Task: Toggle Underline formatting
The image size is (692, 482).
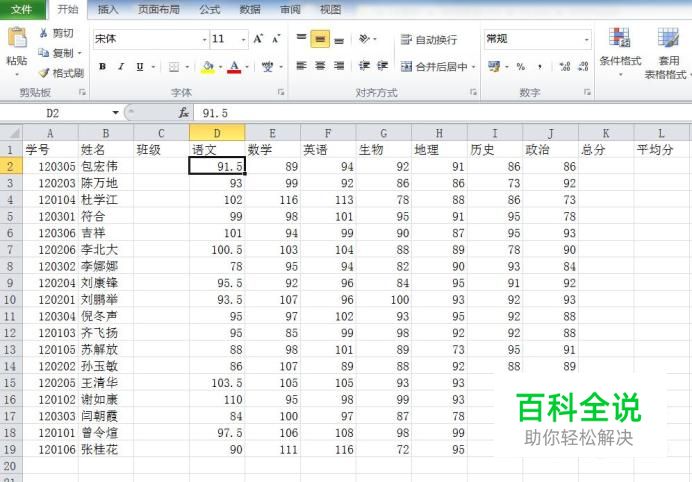Action: 140,67
